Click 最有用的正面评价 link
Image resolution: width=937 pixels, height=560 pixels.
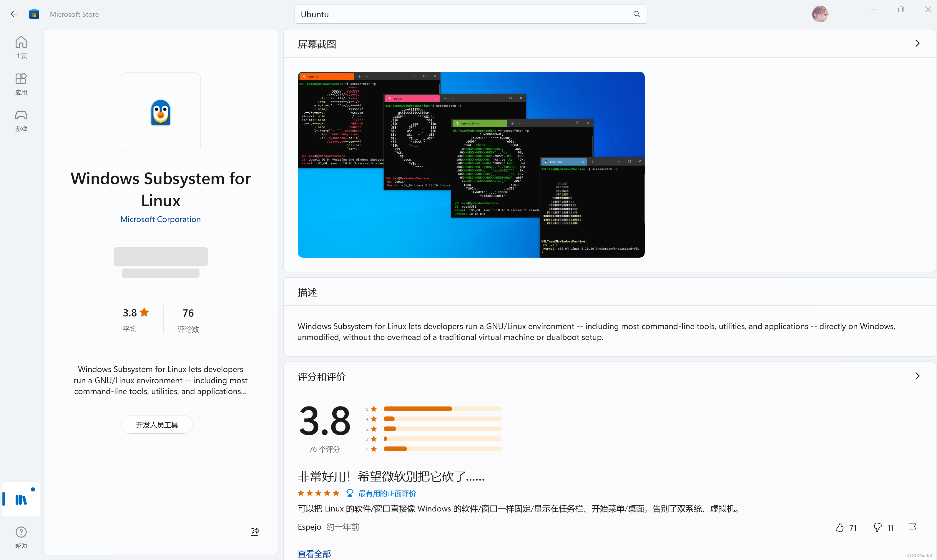387,493
